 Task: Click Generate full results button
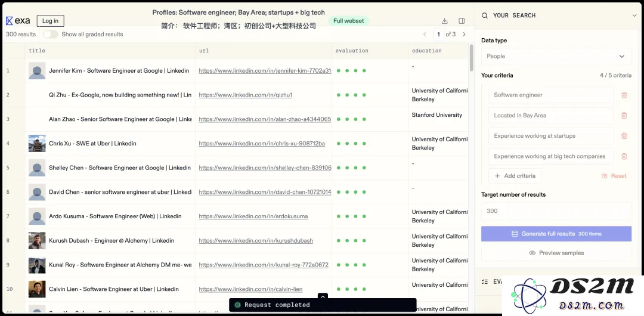[x=556, y=234]
